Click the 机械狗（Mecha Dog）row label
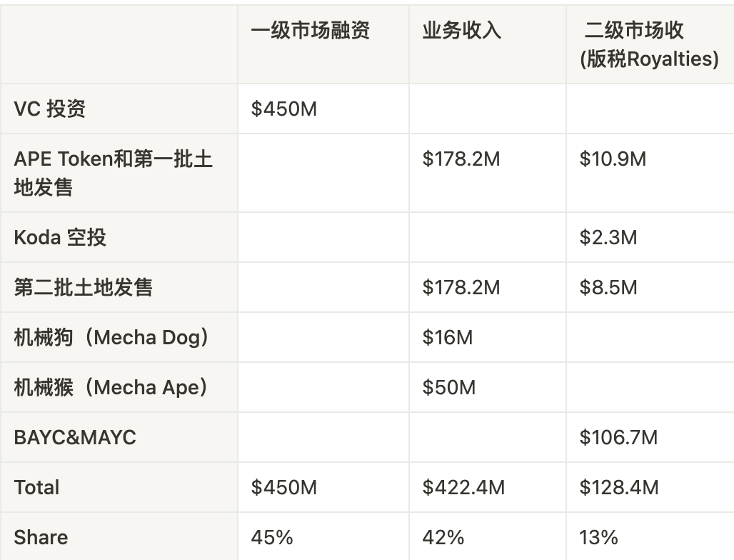This screenshot has width=734, height=560. pyautogui.click(x=113, y=337)
